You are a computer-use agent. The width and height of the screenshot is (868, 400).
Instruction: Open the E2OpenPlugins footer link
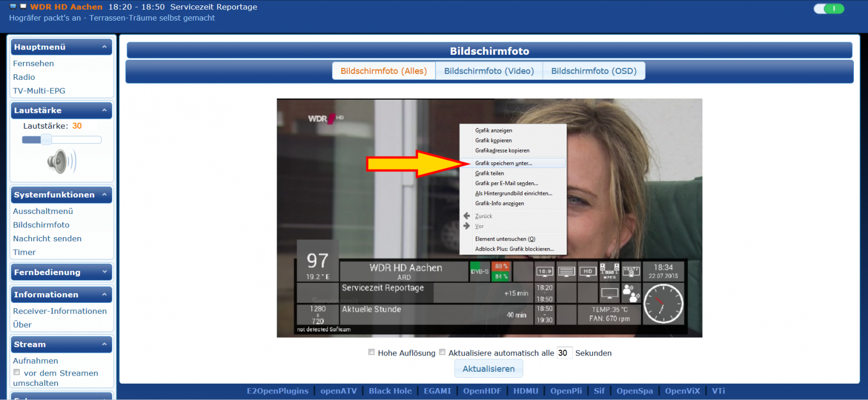(x=277, y=391)
